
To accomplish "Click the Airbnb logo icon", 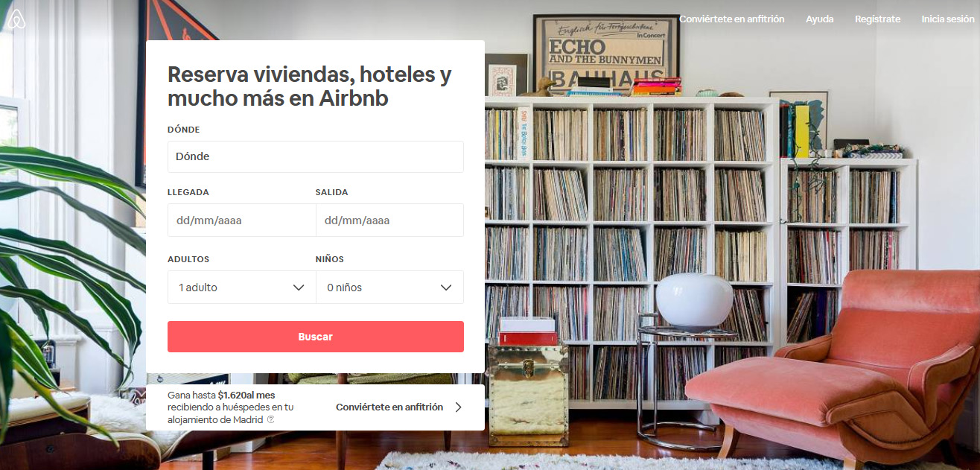I will 16,19.
